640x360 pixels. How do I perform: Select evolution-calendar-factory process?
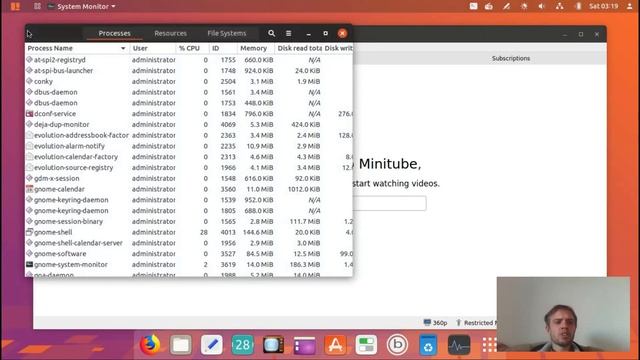coord(189,157)
